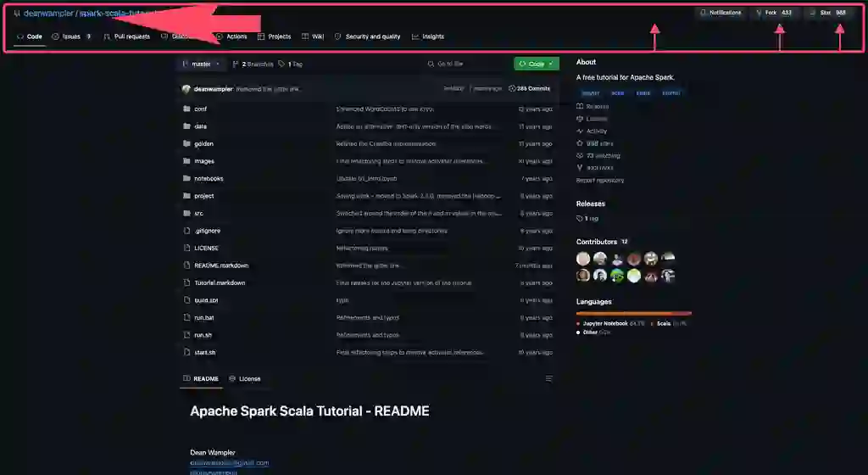Viewport: 868px width, 475px height.
Task: Click the stars icon in About
Action: click(580, 143)
